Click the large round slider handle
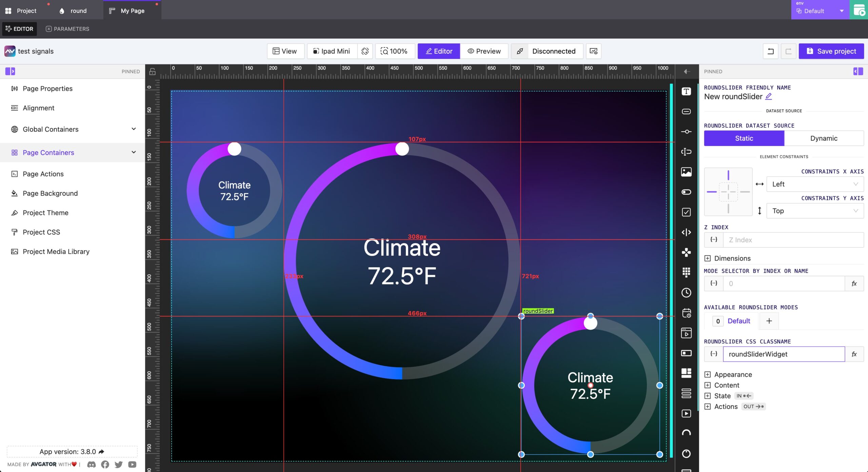The image size is (868, 472). [402, 149]
